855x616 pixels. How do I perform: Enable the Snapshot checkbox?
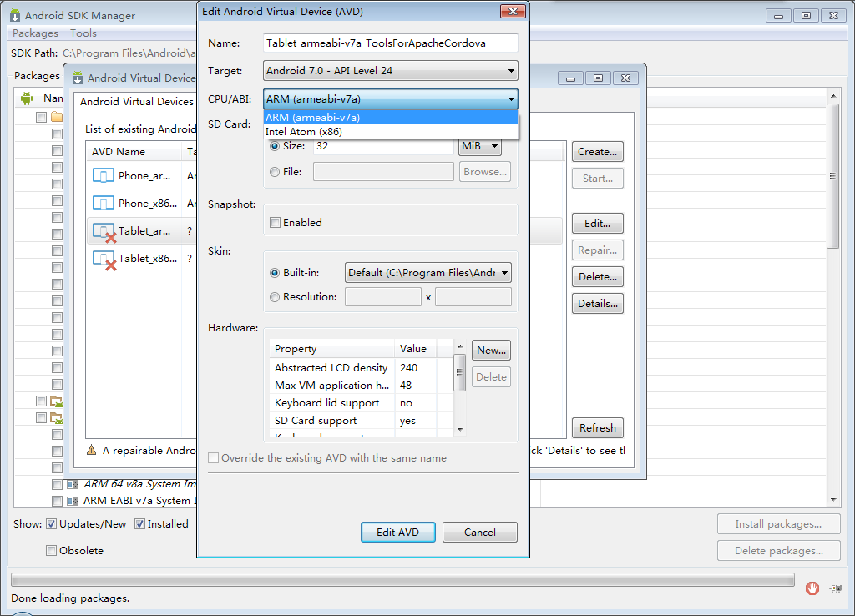tap(276, 222)
